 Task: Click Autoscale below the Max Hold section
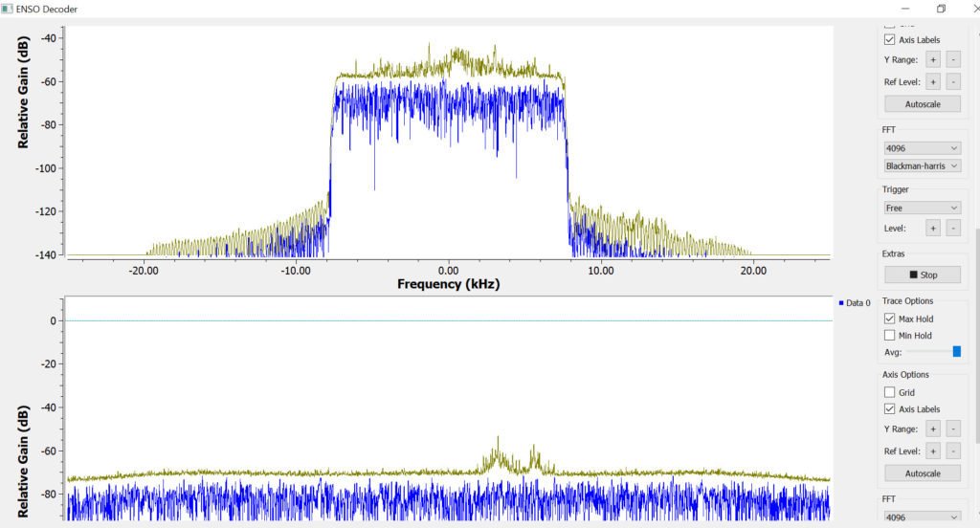922,473
